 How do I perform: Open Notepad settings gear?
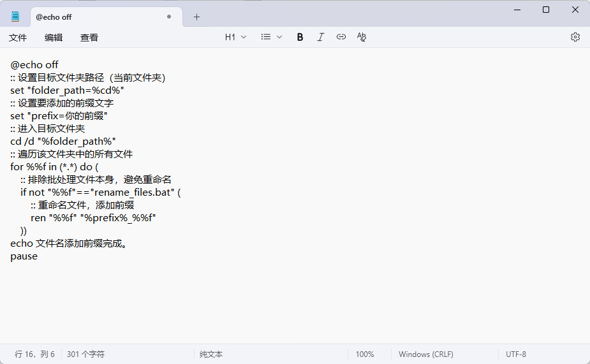point(575,37)
